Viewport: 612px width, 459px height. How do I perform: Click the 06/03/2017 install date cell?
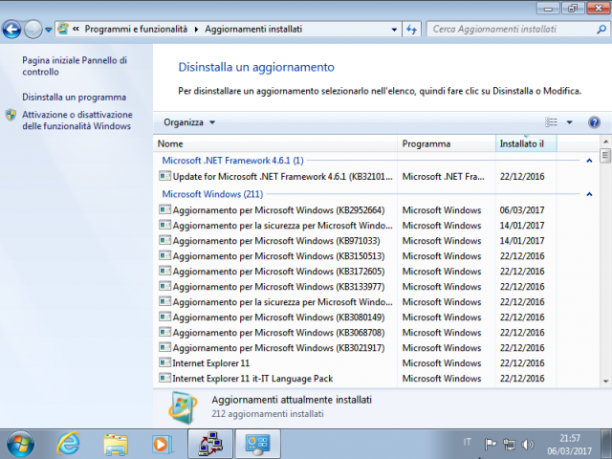pos(522,210)
